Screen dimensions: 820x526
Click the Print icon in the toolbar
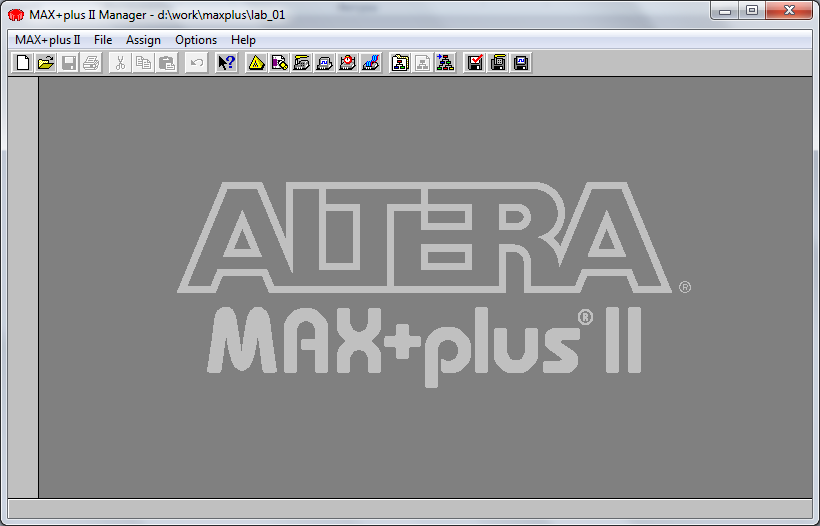[x=92, y=63]
